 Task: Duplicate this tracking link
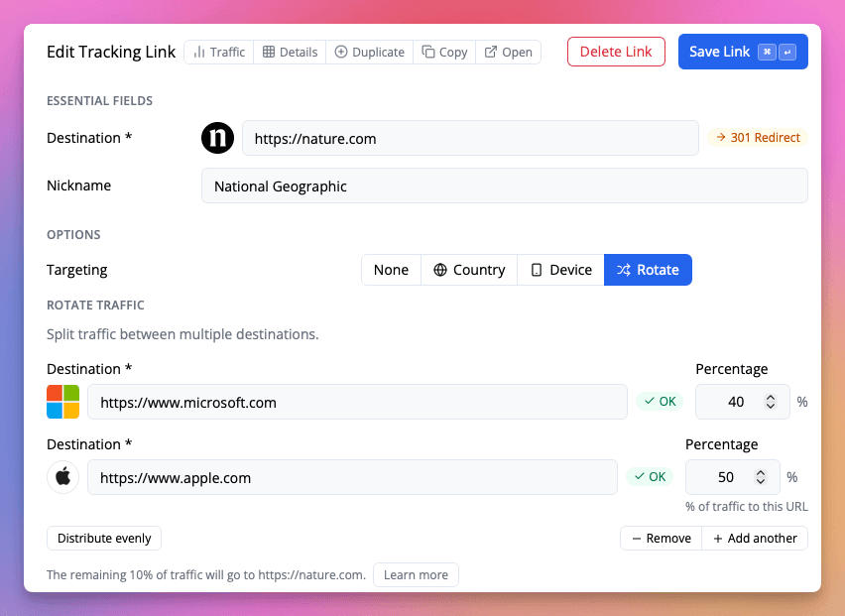tap(369, 53)
